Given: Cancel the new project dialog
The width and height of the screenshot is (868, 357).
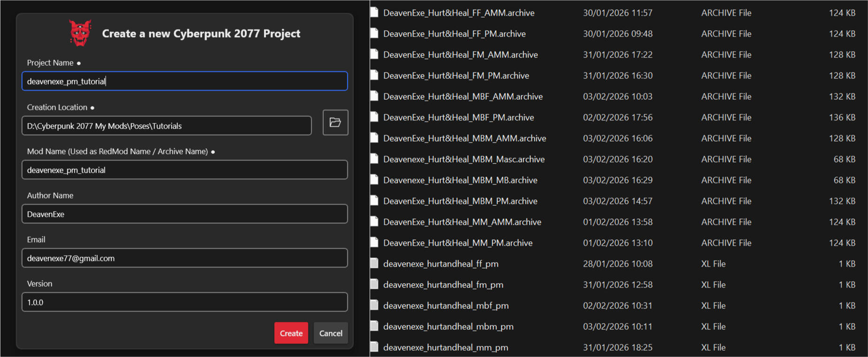Looking at the screenshot, I should tap(330, 333).
